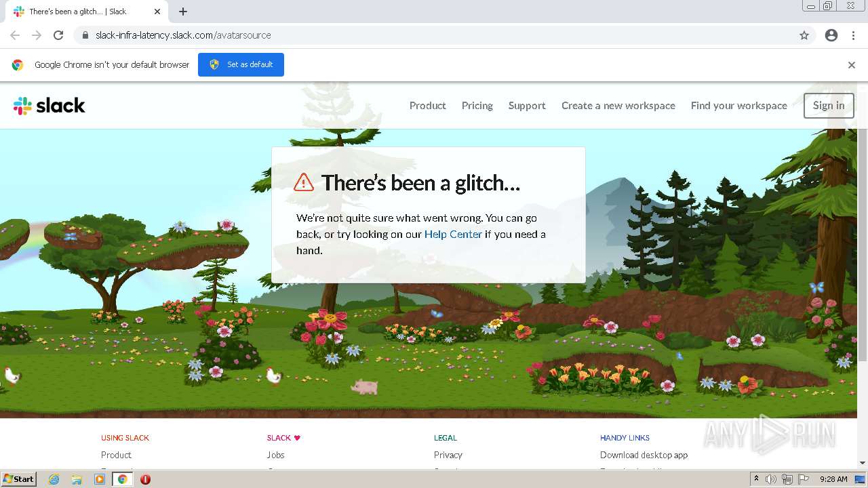Select Find your workspace
The height and width of the screenshot is (488, 868).
739,106
